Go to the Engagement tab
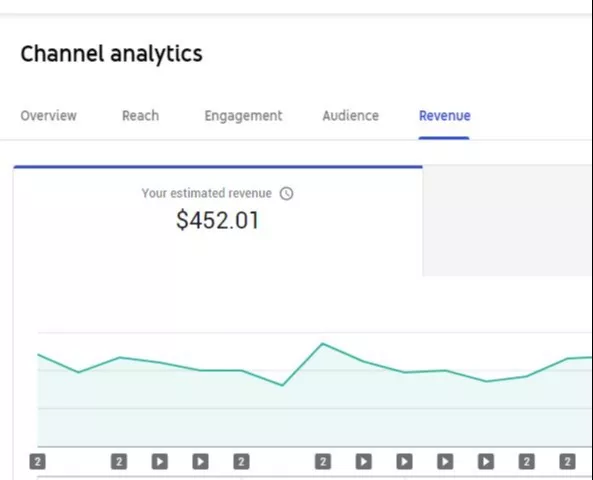This screenshot has height=480, width=593. pyautogui.click(x=243, y=116)
